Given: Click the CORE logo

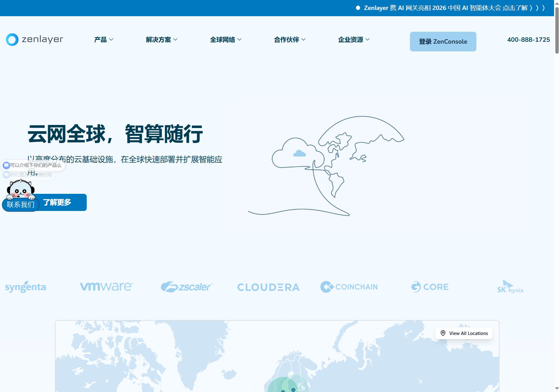Looking at the screenshot, I should pyautogui.click(x=430, y=287).
